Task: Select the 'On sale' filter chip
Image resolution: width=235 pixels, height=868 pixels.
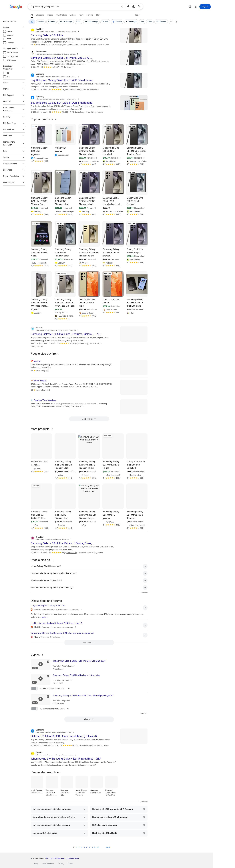Action: pos(105,22)
